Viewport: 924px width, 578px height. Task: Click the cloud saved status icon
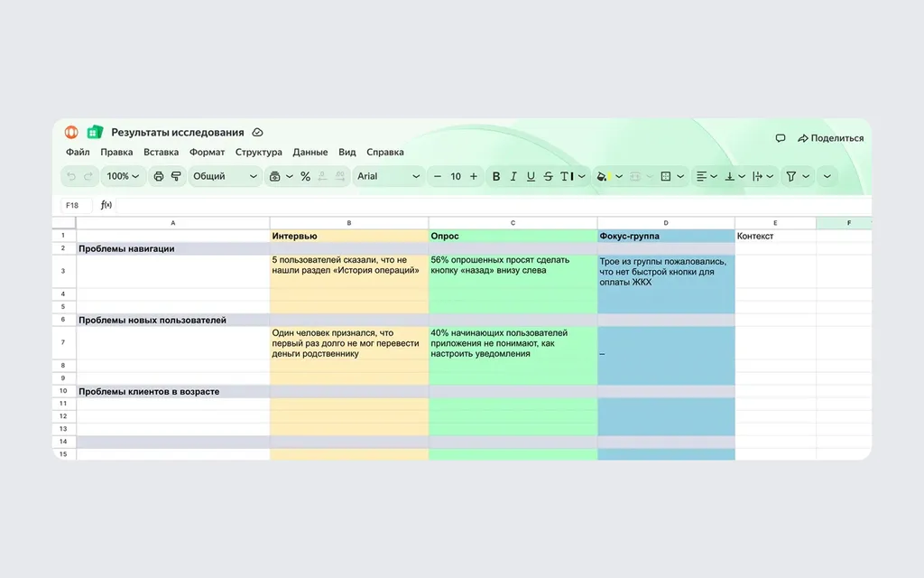coord(257,132)
